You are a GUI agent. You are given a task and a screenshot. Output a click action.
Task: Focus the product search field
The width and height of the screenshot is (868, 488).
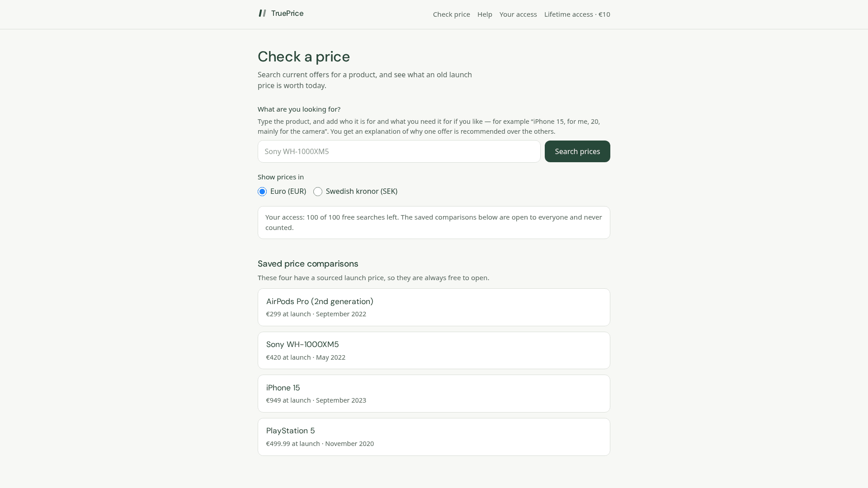399,151
